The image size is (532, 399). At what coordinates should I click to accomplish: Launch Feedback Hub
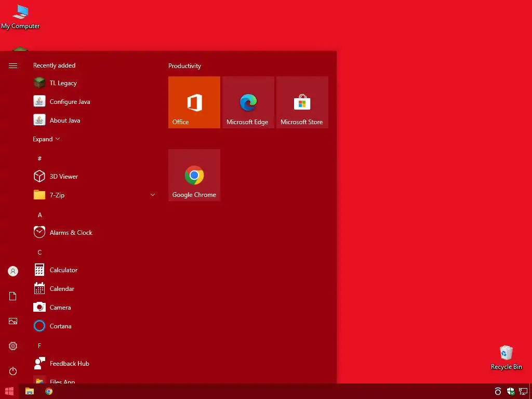pyautogui.click(x=94, y=363)
